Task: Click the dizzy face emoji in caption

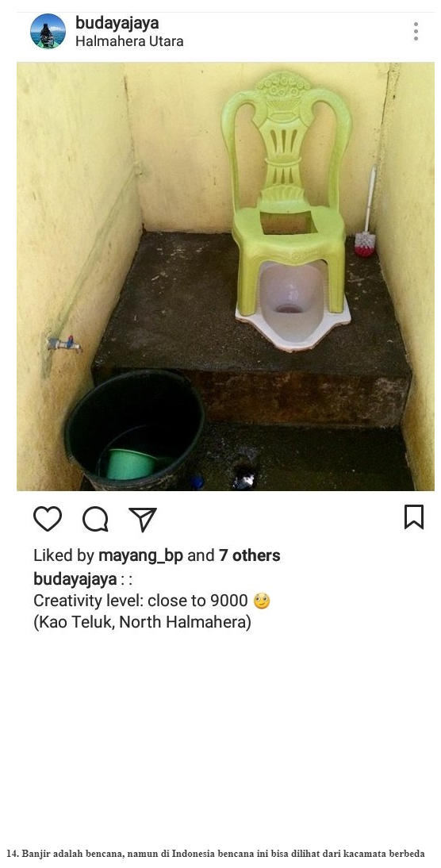Action: point(261,601)
